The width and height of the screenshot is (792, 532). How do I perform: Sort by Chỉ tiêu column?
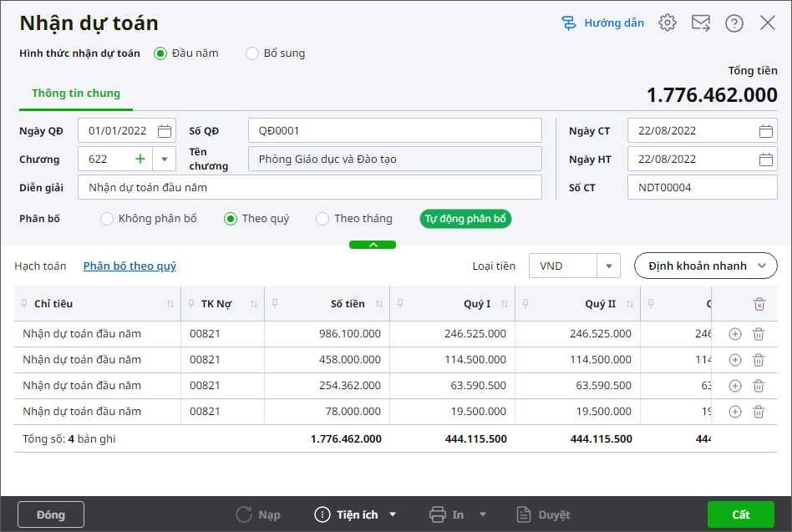[x=170, y=304]
